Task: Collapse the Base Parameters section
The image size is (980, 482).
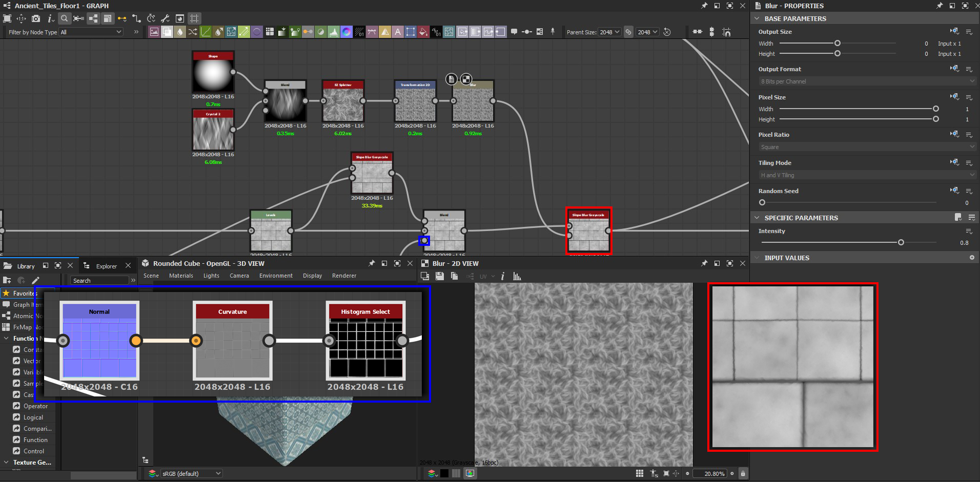Action: click(757, 18)
